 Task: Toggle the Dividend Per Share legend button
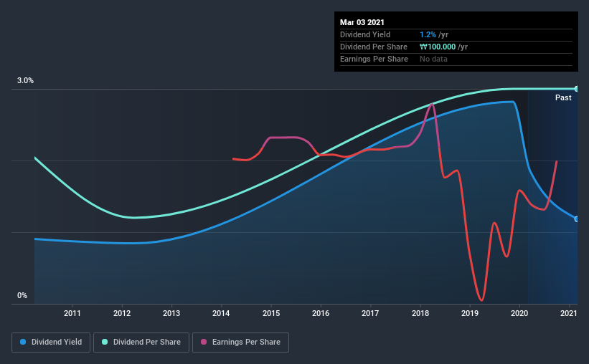pos(141,343)
